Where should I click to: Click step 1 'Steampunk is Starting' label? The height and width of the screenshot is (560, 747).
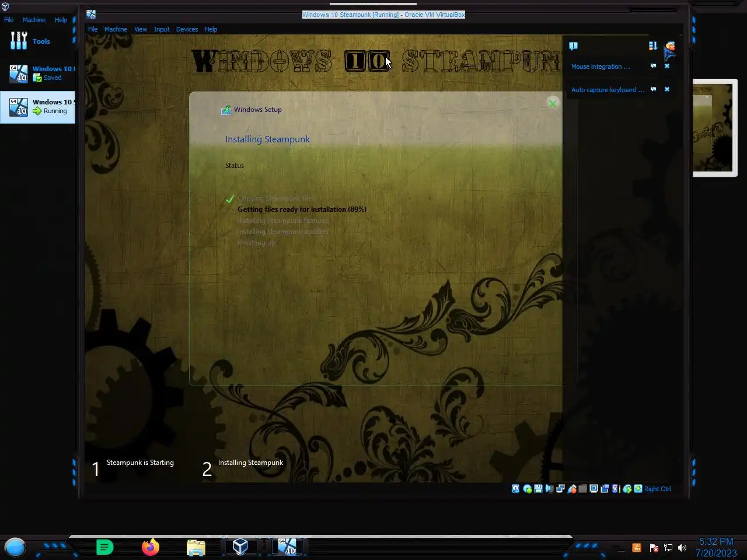tap(140, 463)
